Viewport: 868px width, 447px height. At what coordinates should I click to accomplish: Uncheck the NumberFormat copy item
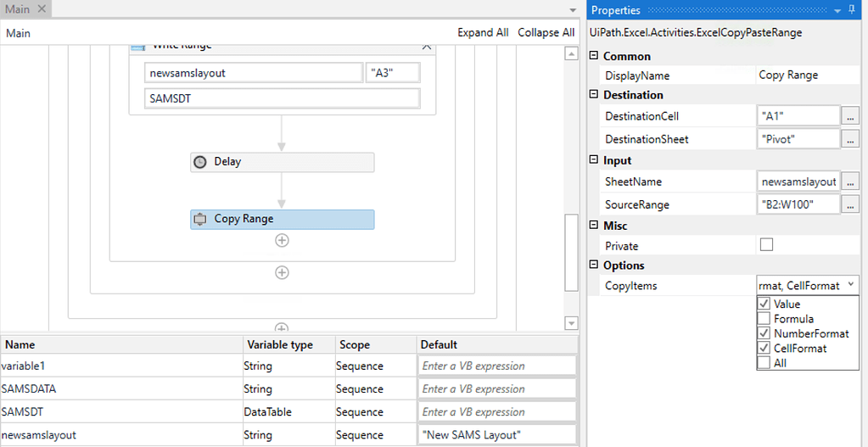[x=764, y=333]
